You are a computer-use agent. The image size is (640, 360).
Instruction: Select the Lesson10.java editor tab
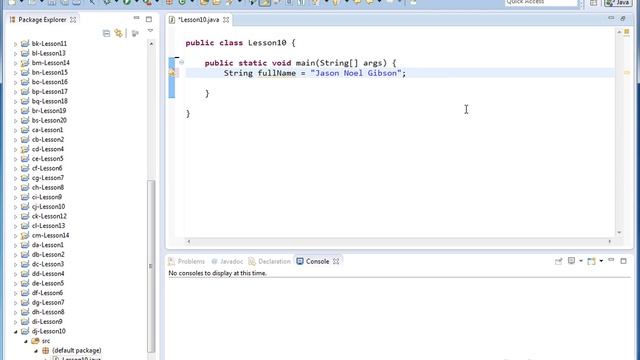(x=198, y=20)
